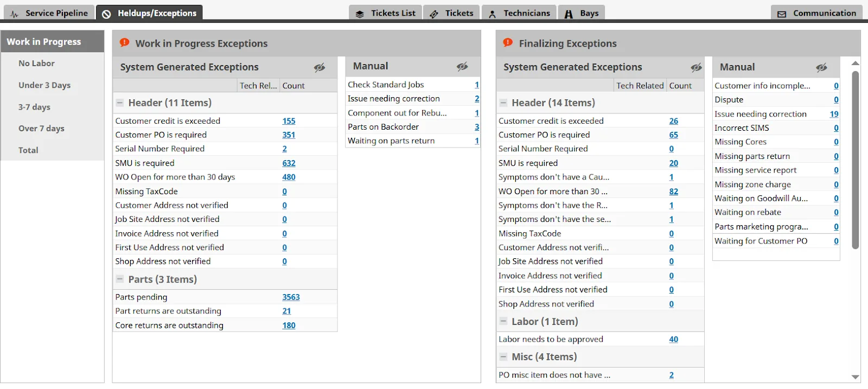Collapse the Parts (3 Items) group
This screenshot has width=868, height=389.
[x=120, y=279]
